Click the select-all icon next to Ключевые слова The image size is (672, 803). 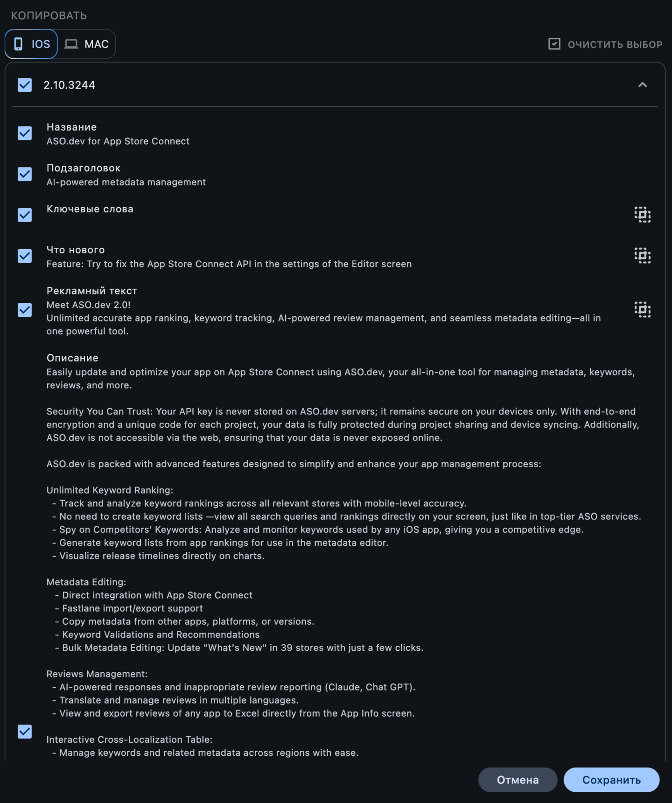pos(642,215)
